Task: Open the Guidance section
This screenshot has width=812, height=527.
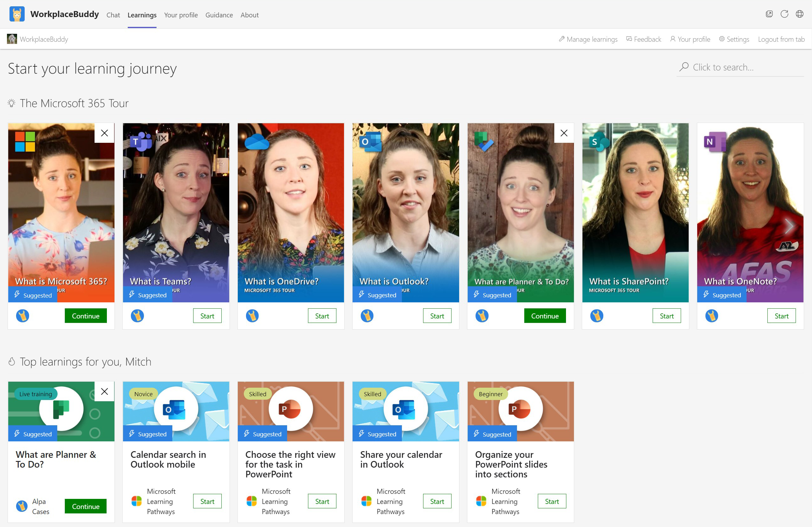Action: 219,15
